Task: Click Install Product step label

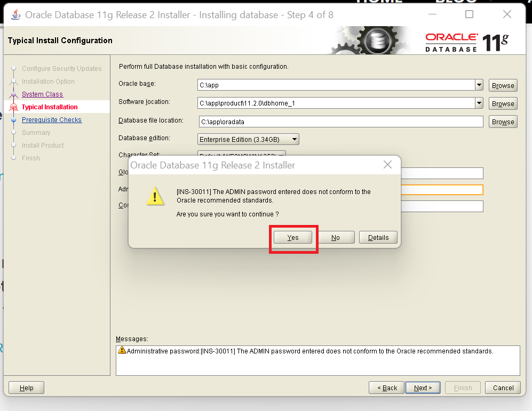Action: pyautogui.click(x=43, y=146)
